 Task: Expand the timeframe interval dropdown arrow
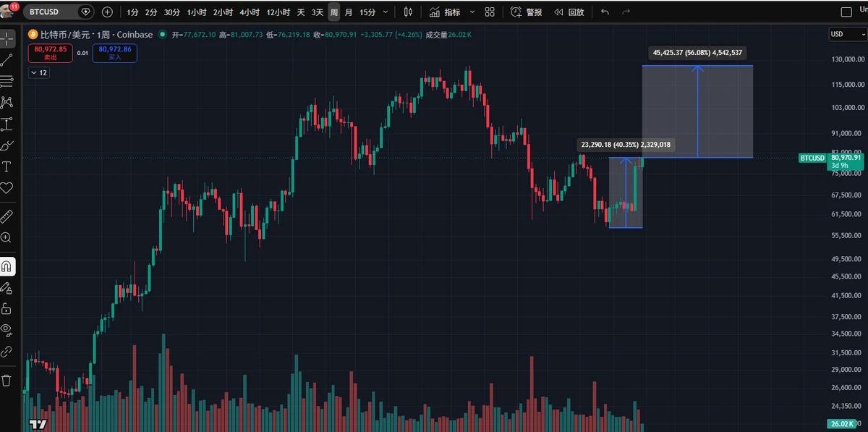tap(386, 12)
